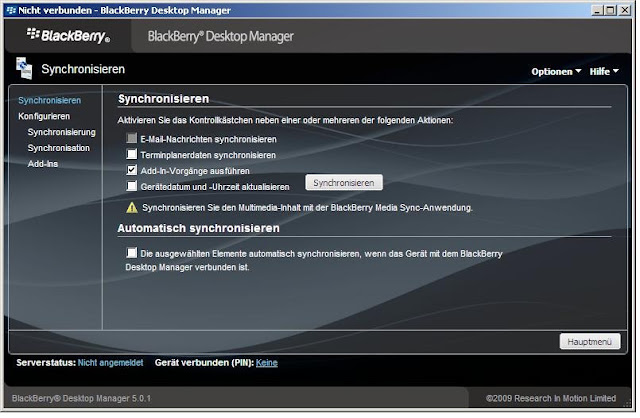Screen dimensions: 640x418
Task: Enable Terminplanerdaten synchronisieren checkbox
Action: tap(132, 154)
